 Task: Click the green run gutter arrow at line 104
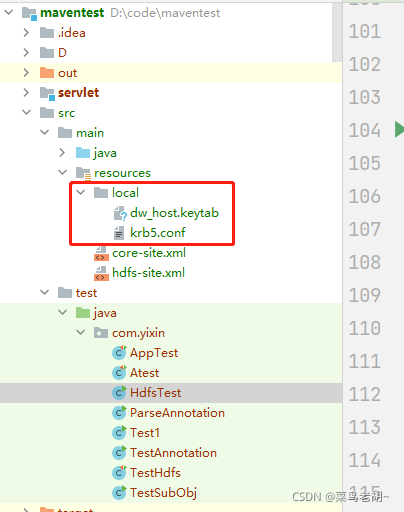click(x=399, y=129)
